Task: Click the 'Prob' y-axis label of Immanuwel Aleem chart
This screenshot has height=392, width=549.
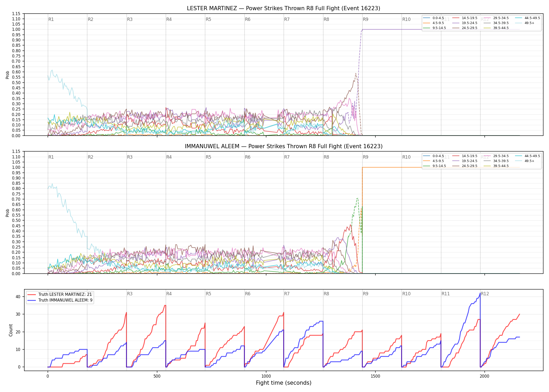Action: tap(8, 213)
